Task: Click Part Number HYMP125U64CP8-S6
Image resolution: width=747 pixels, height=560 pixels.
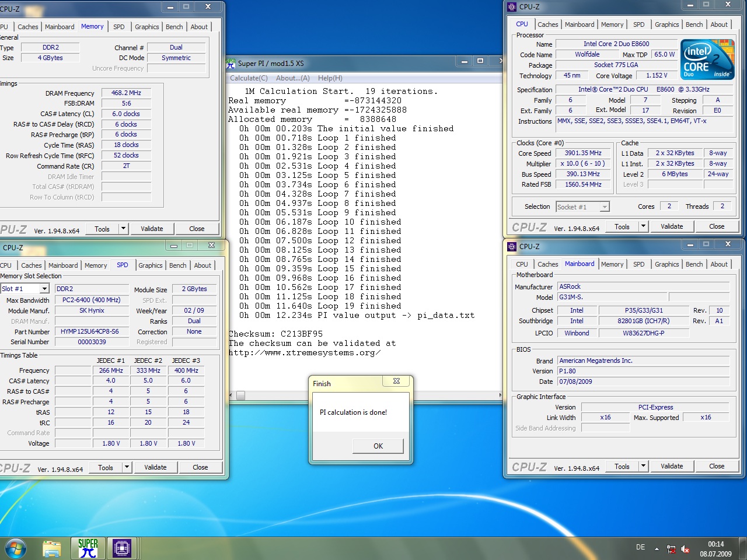Action: pyautogui.click(x=92, y=331)
